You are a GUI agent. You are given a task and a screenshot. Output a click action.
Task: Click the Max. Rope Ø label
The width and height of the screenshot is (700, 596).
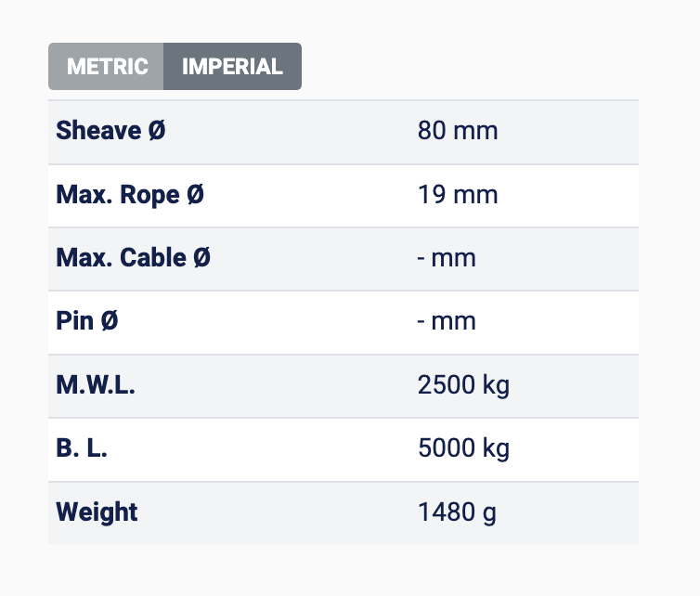click(130, 195)
